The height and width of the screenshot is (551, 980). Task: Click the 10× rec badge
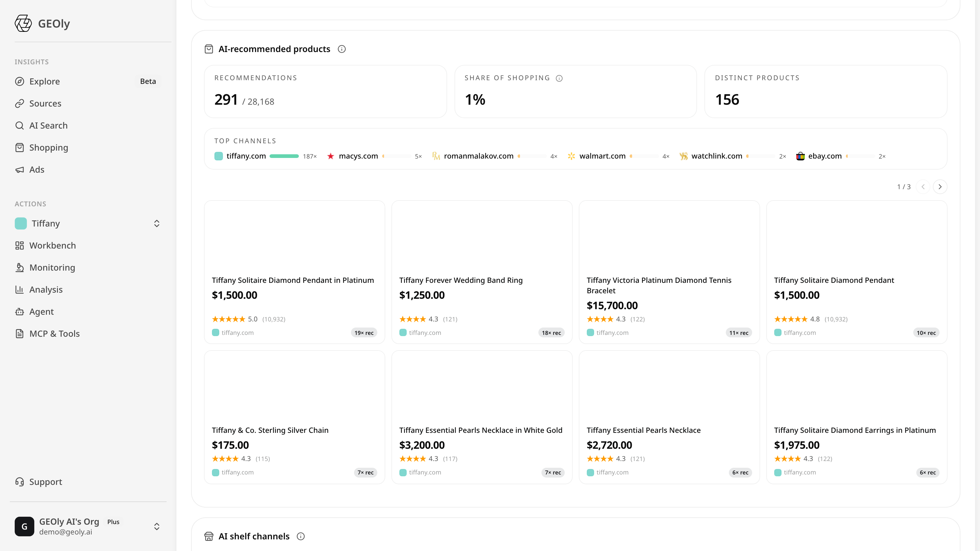point(926,333)
